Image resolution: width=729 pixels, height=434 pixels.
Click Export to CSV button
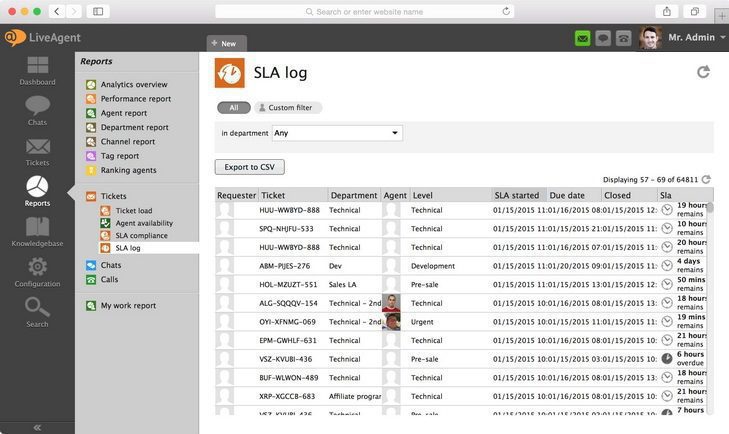(x=249, y=167)
